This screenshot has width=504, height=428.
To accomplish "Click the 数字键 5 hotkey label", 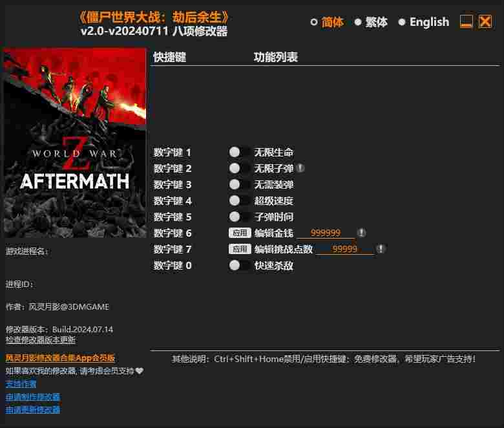I will point(173,217).
